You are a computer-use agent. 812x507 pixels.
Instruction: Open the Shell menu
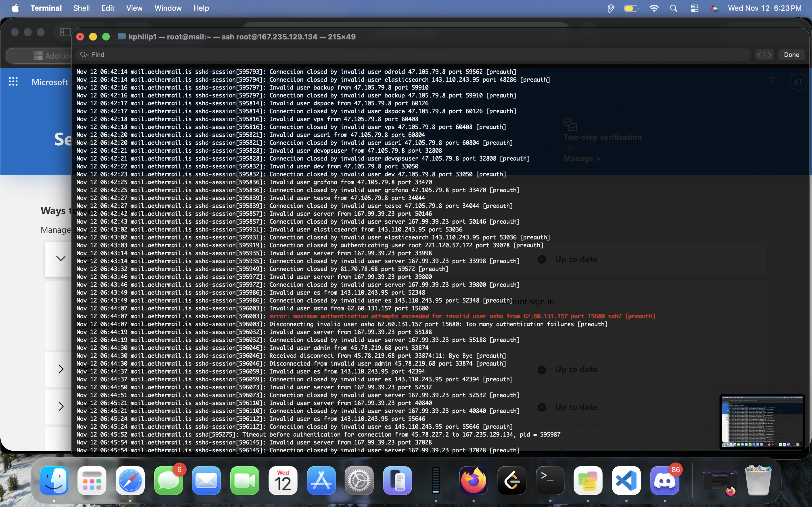pyautogui.click(x=81, y=8)
